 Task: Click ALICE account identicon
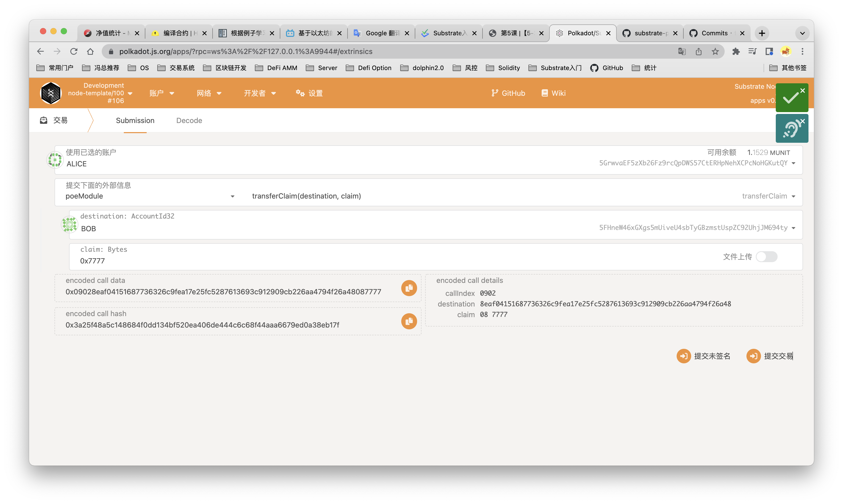[55, 159]
